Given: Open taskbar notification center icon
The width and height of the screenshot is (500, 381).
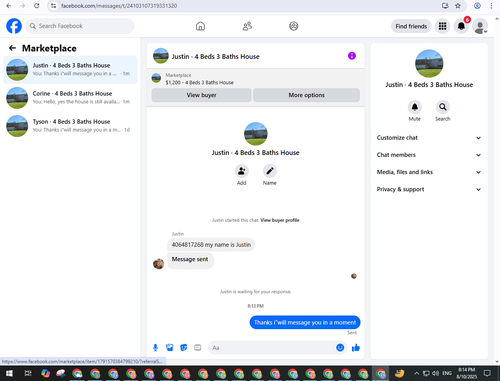Looking at the screenshot, I should coord(488,373).
